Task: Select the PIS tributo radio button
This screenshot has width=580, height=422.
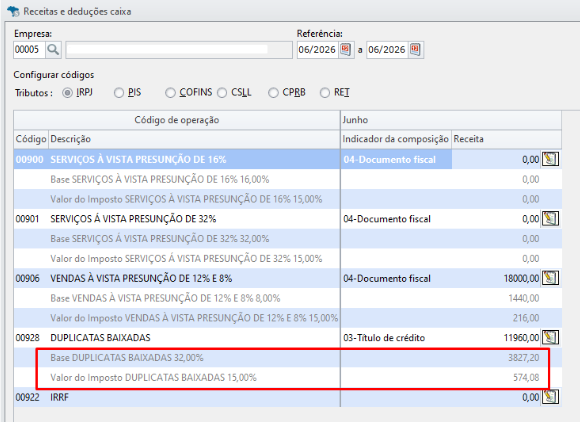Action: coord(119,92)
